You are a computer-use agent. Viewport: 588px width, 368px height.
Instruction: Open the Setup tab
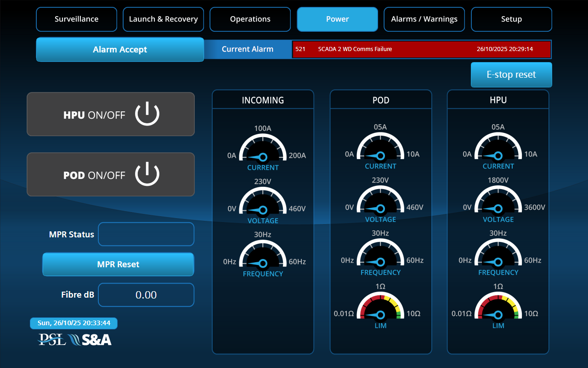tap(511, 19)
